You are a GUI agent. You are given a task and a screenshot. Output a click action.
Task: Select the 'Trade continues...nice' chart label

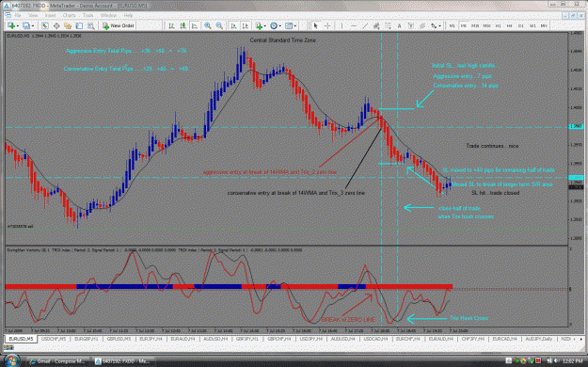point(492,146)
